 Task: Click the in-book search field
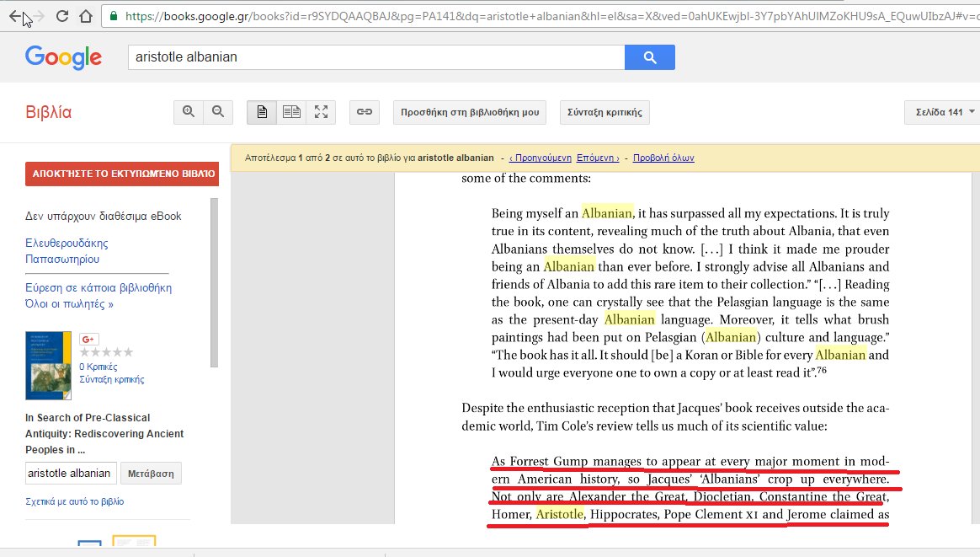[x=71, y=473]
